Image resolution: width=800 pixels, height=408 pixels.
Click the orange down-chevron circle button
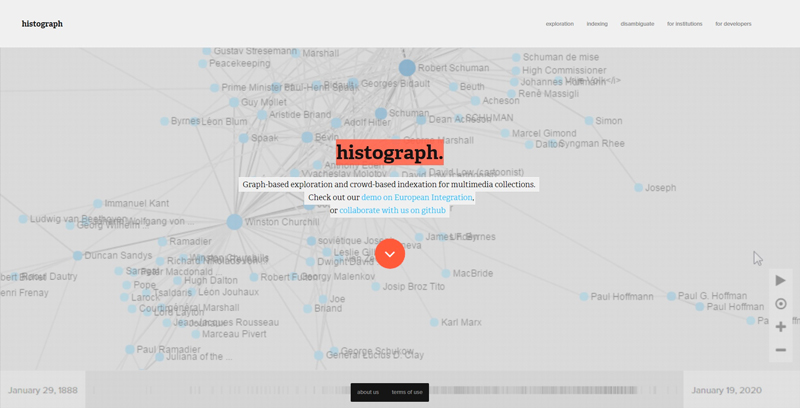click(390, 253)
